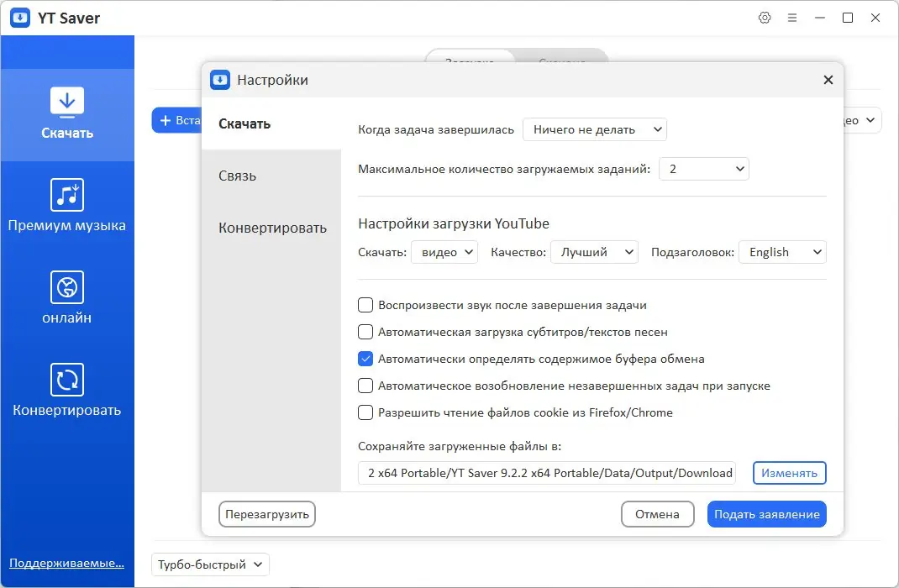Screen dimensions: 899x588
Task: Click the Изменять button
Action: point(789,473)
